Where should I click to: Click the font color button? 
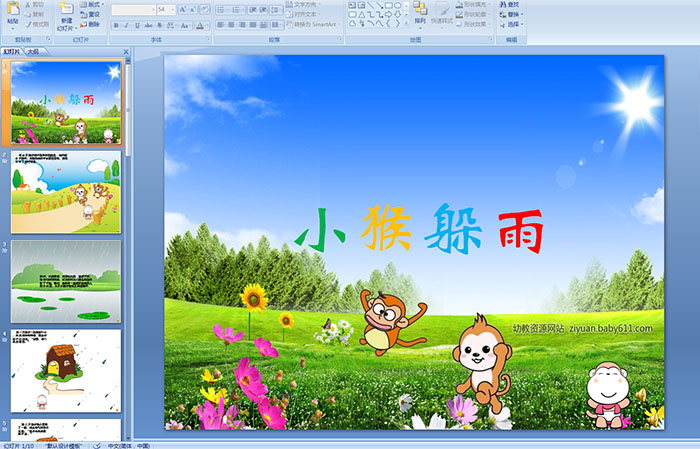pos(200,25)
